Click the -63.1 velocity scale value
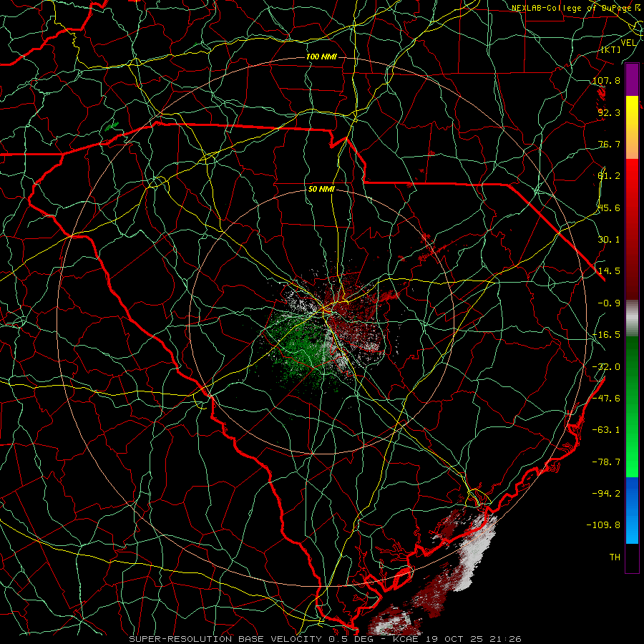This screenshot has height=644, width=644. tap(606, 430)
